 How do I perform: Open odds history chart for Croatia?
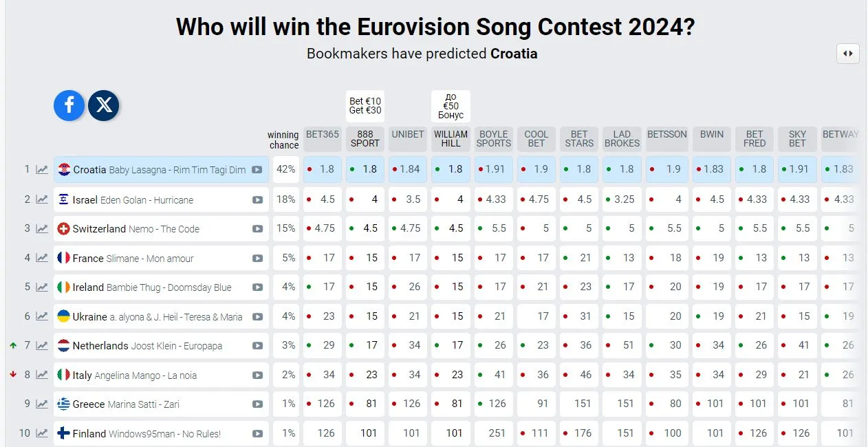42,170
